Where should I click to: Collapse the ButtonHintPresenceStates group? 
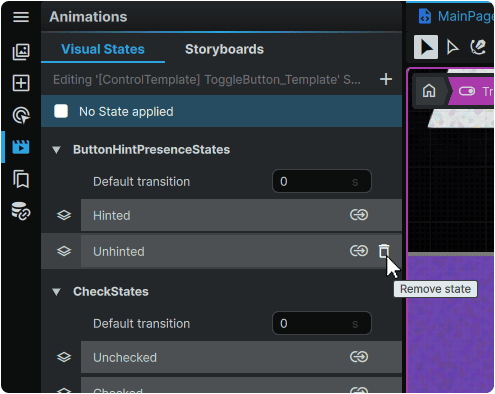point(56,150)
